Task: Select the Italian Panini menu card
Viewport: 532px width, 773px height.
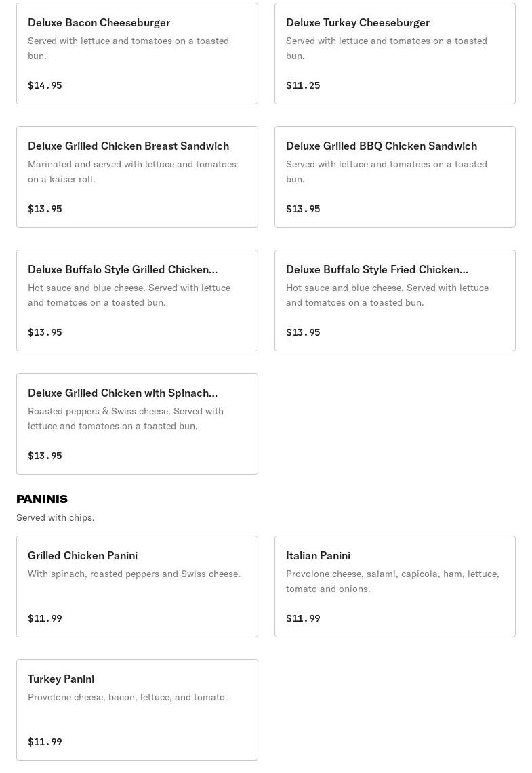Action: point(395,587)
